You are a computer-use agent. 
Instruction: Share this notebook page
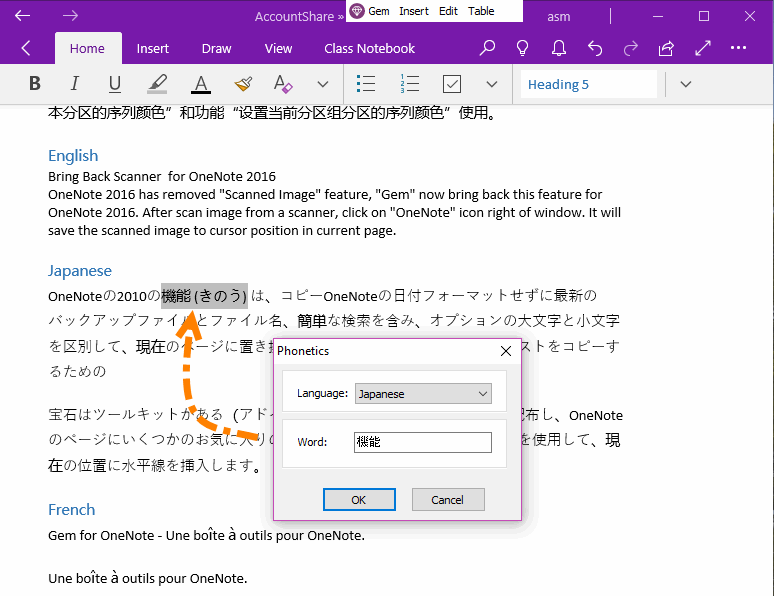pos(666,48)
